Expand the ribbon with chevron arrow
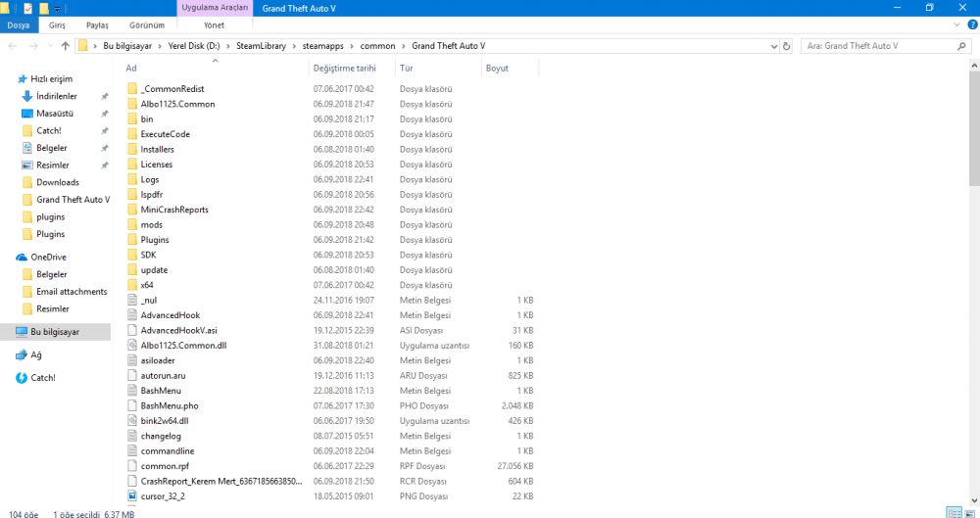Image resolution: width=980 pixels, height=518 pixels. click(956, 25)
